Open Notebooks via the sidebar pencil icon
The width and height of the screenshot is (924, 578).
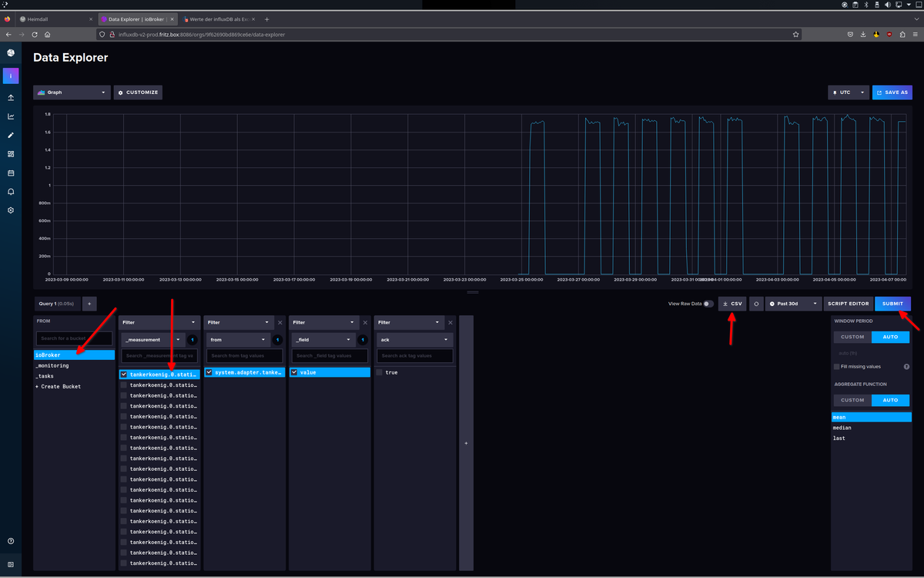11,135
